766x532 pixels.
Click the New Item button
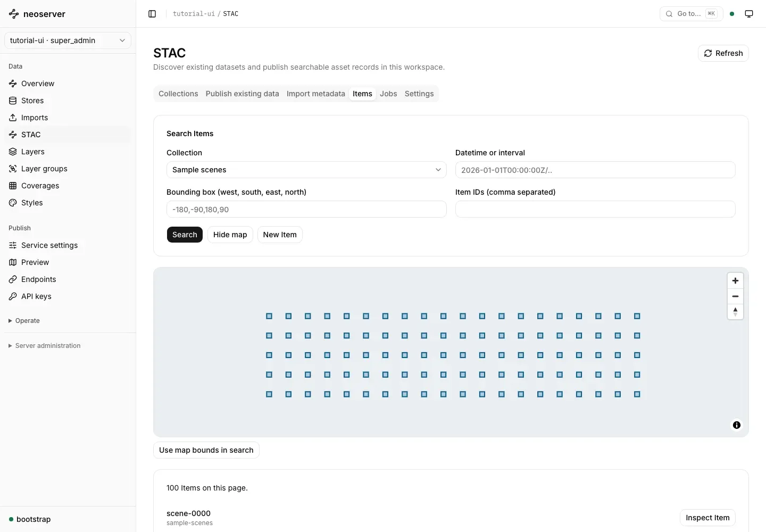coord(280,235)
